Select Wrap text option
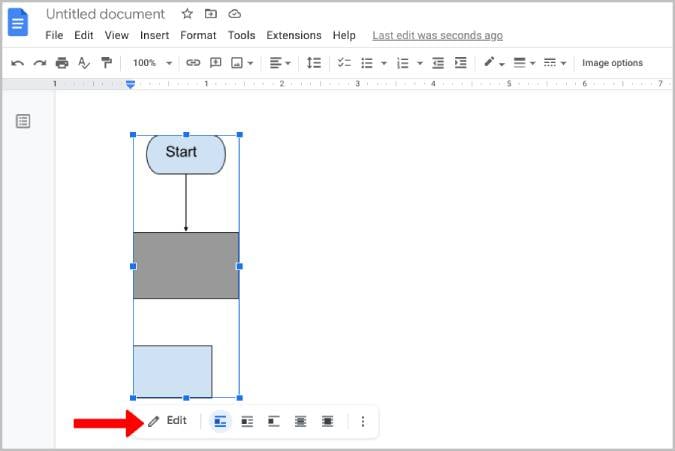This screenshot has width=675, height=451. pyautogui.click(x=247, y=421)
